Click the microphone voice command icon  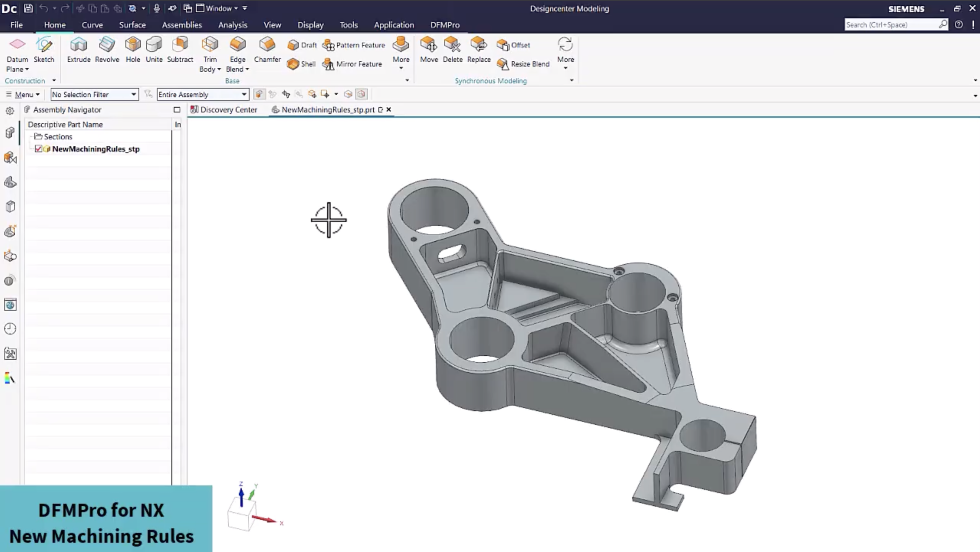(x=157, y=8)
